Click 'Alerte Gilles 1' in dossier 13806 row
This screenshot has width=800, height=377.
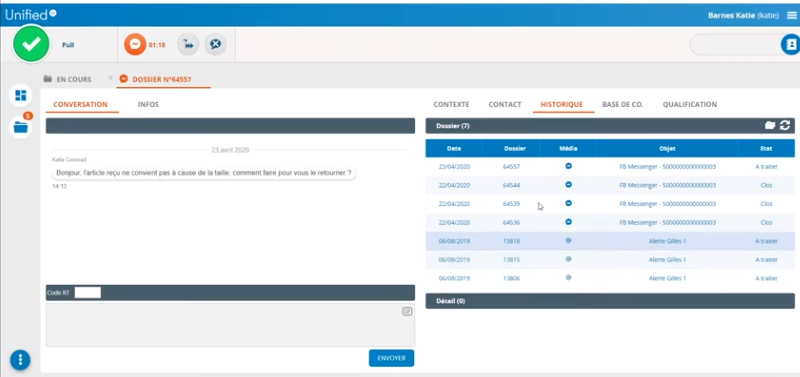667,278
